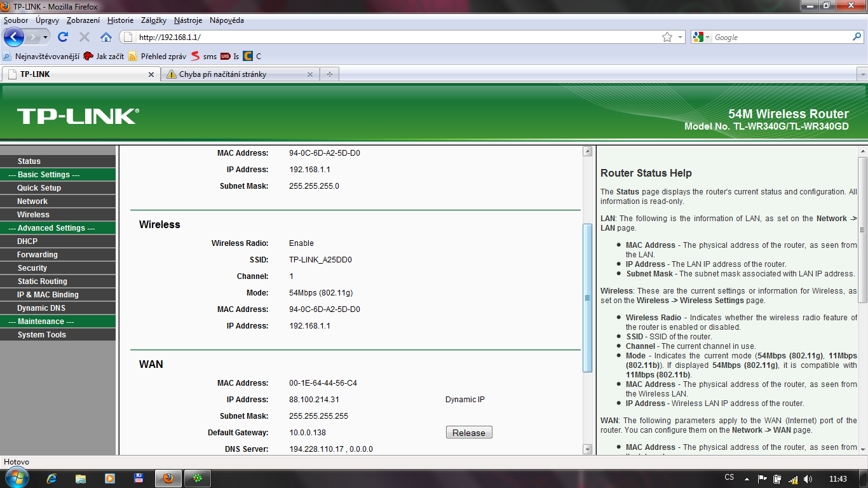Click the search magnifier icon
This screenshot has width=868, height=488.
(856, 37)
